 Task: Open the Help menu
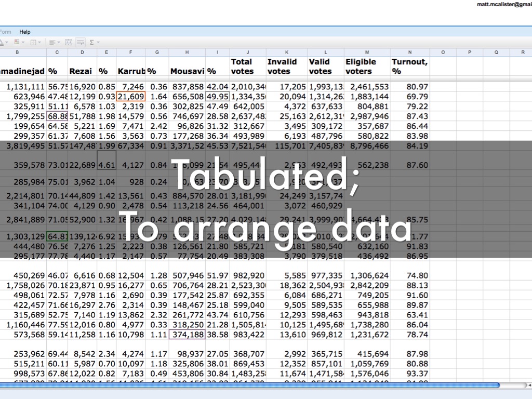pos(25,32)
